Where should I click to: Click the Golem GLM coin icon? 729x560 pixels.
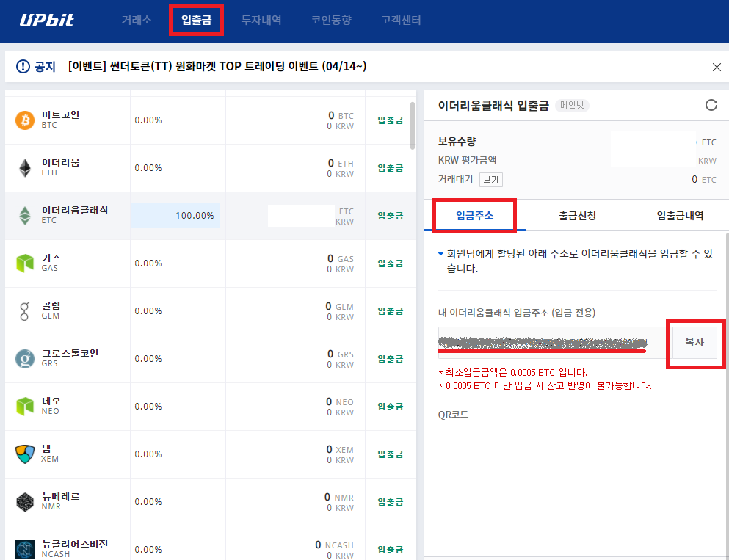[25, 311]
